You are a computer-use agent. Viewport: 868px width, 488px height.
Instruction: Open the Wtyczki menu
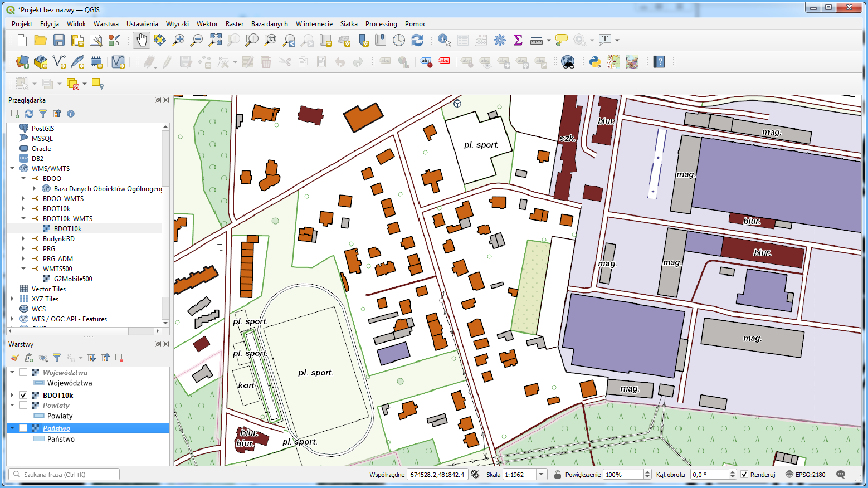[x=177, y=24]
